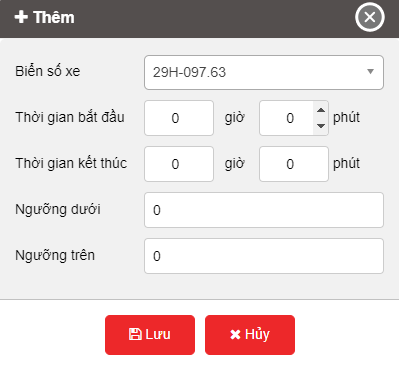Focus the Ngưỡng dưới input box

click(264, 210)
